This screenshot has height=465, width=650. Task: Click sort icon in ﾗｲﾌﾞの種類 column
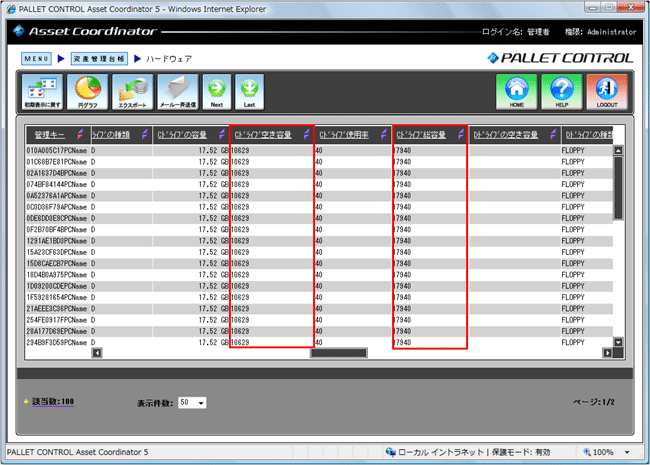(x=145, y=134)
